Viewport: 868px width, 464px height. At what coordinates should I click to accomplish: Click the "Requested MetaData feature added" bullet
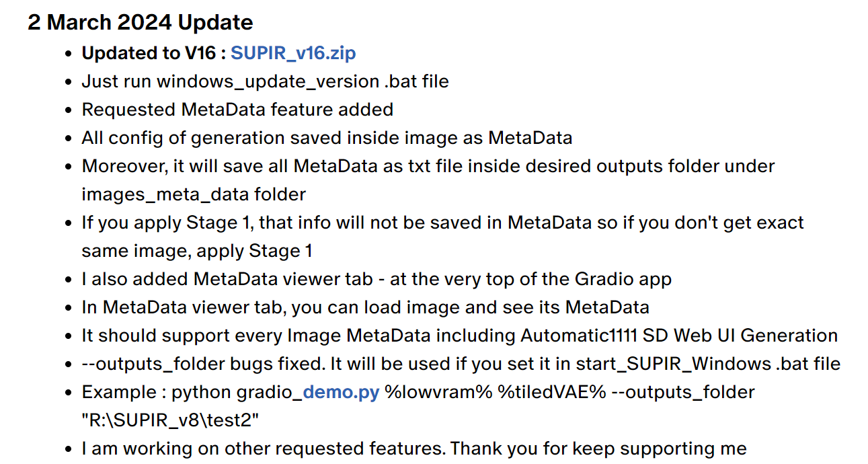(x=237, y=110)
